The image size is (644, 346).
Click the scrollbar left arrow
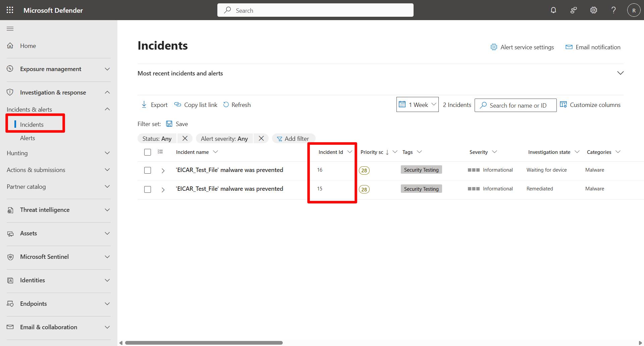click(x=121, y=343)
